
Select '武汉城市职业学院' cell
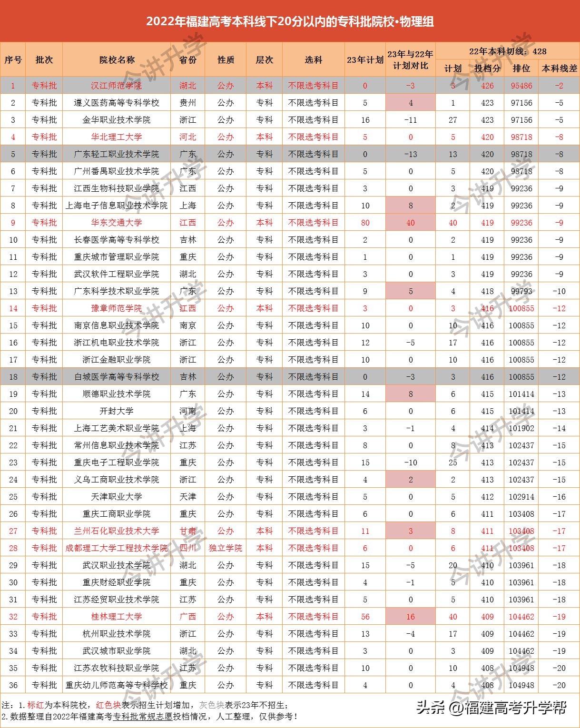coord(117,651)
